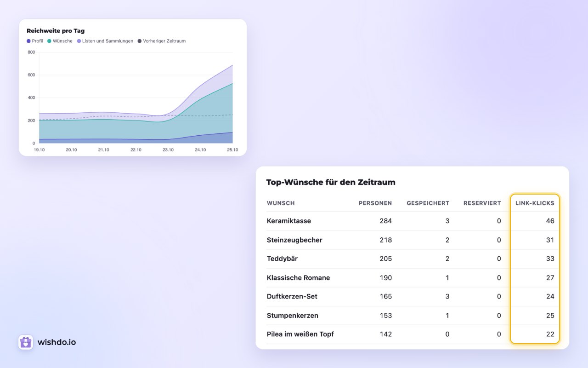
Task: Open the Teddybär wish entry
Action: 282,259
